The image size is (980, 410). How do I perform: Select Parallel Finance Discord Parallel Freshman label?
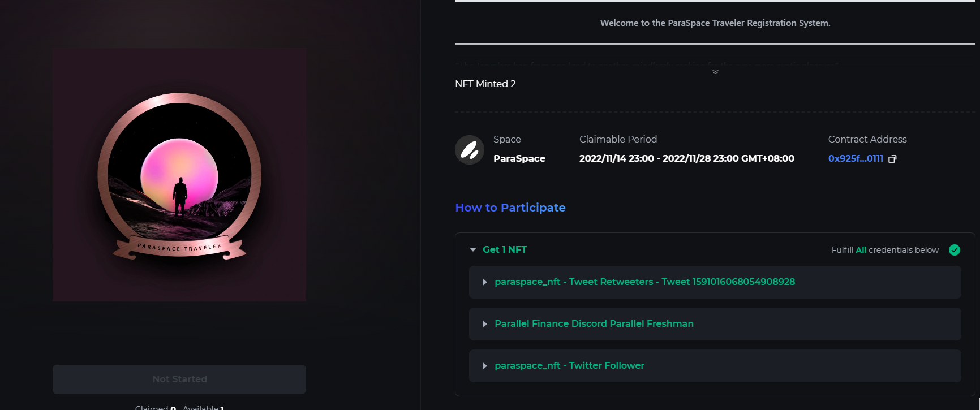[x=594, y=324]
